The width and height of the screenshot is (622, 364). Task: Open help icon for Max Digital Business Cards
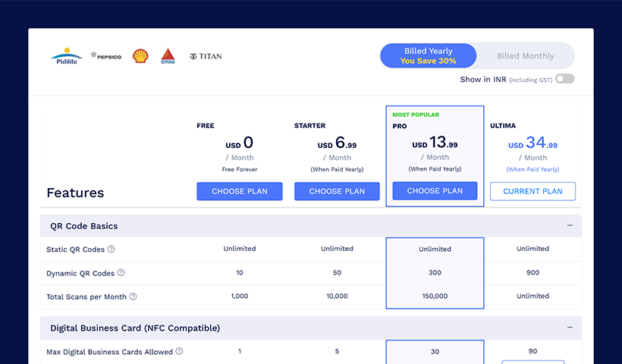click(x=179, y=351)
